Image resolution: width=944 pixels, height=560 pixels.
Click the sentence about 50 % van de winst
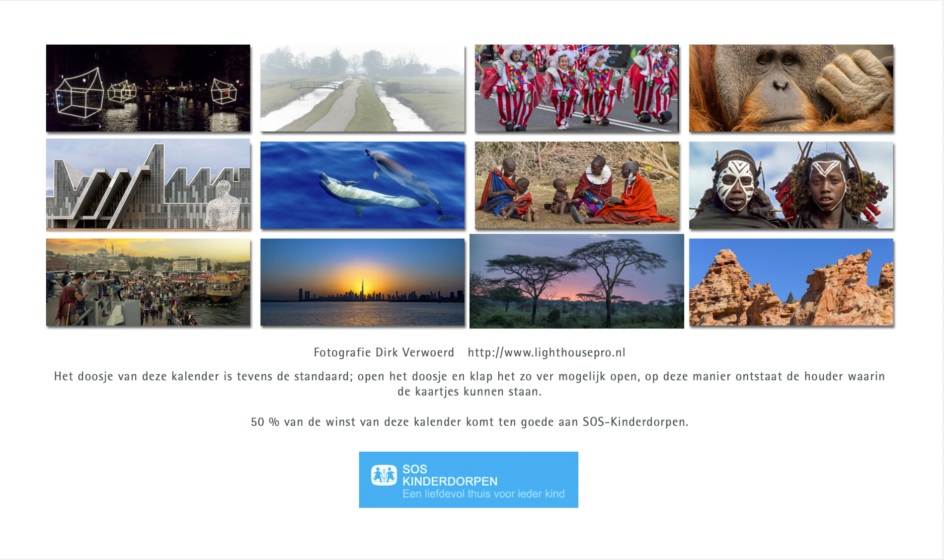pyautogui.click(x=470, y=422)
